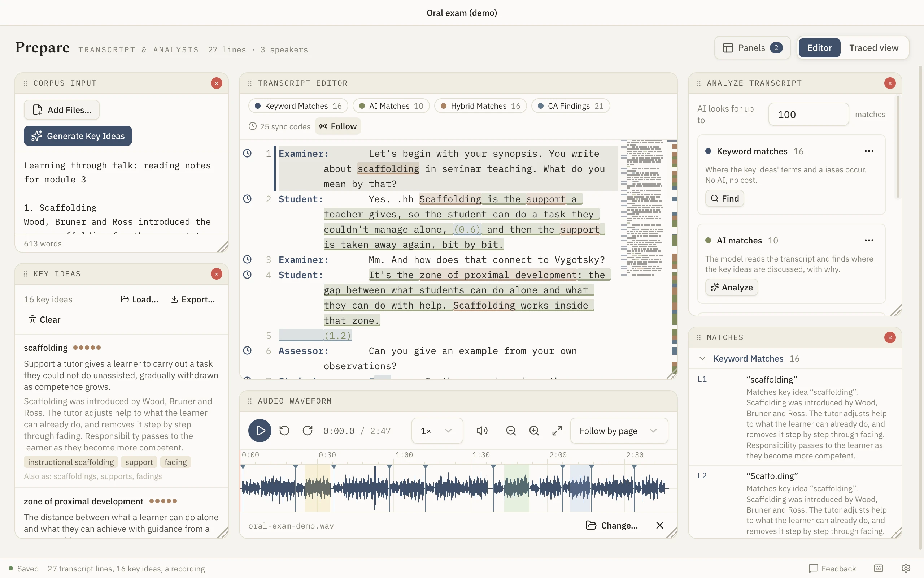
Task: Click the rewind/skip back icon in waveform
Action: (x=284, y=431)
